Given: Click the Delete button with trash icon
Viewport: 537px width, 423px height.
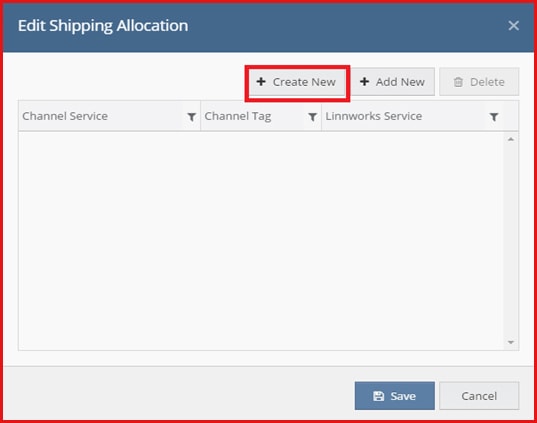Looking at the screenshot, I should pyautogui.click(x=479, y=82).
